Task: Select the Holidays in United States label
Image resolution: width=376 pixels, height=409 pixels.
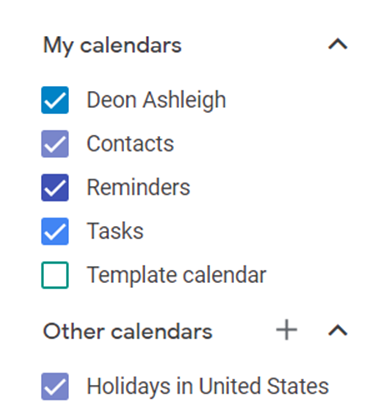Action: click(x=208, y=386)
